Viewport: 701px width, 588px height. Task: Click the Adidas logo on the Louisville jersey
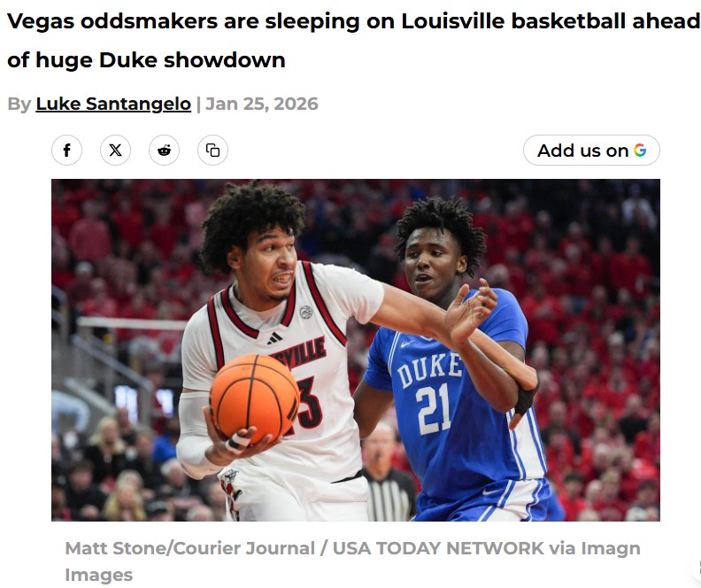click(274, 338)
